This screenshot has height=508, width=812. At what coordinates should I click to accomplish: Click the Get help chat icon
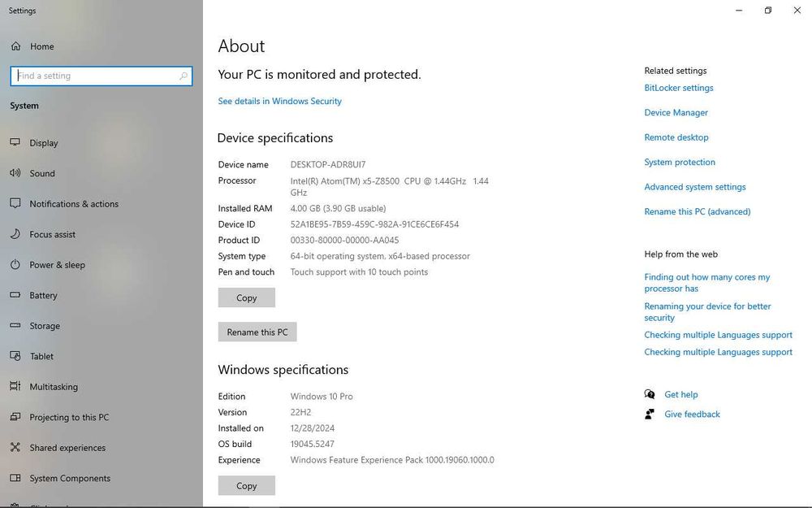tap(650, 394)
